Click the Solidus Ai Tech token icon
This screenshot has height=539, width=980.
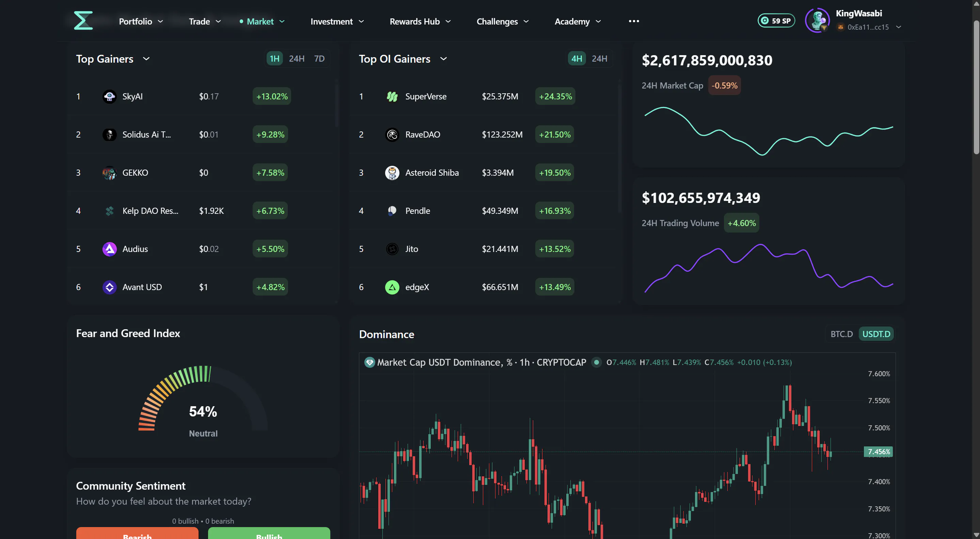[x=110, y=134]
